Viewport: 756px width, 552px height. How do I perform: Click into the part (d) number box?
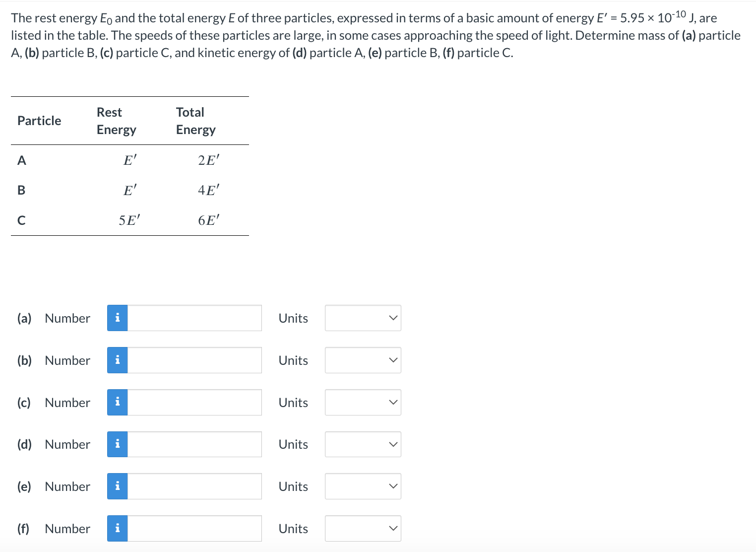coord(194,444)
